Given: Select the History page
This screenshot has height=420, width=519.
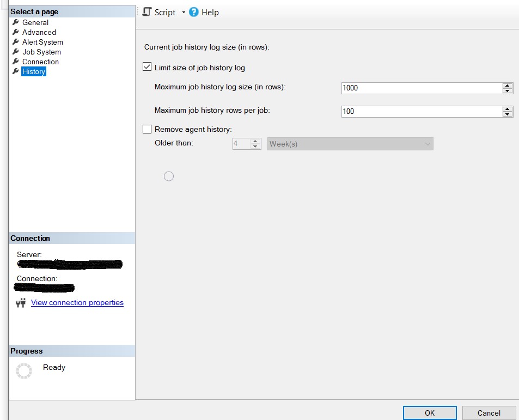Looking at the screenshot, I should (34, 71).
